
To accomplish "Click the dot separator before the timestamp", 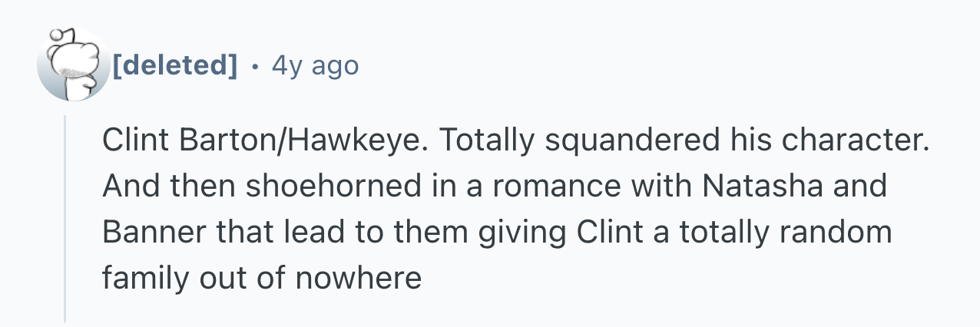I will tap(255, 66).
